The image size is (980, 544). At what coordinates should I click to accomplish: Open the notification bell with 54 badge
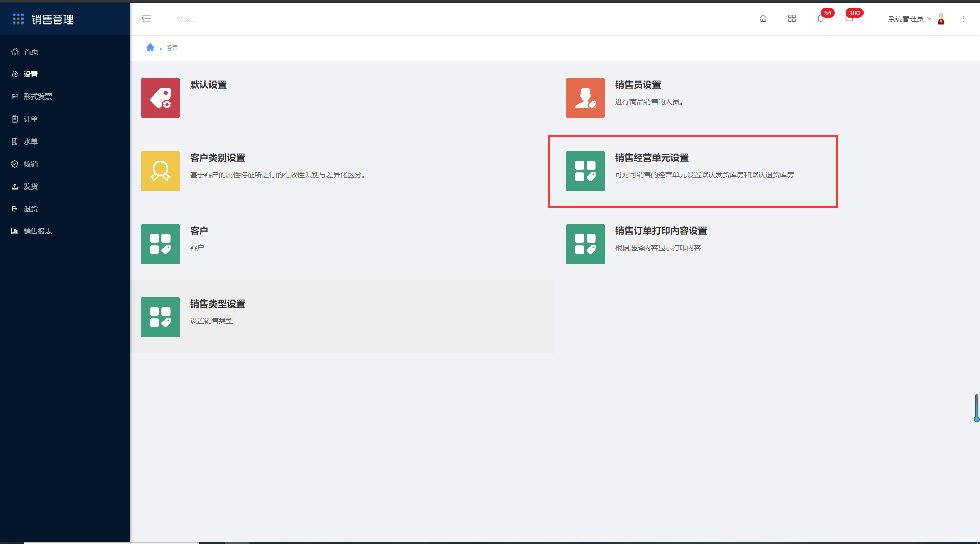pos(821,19)
